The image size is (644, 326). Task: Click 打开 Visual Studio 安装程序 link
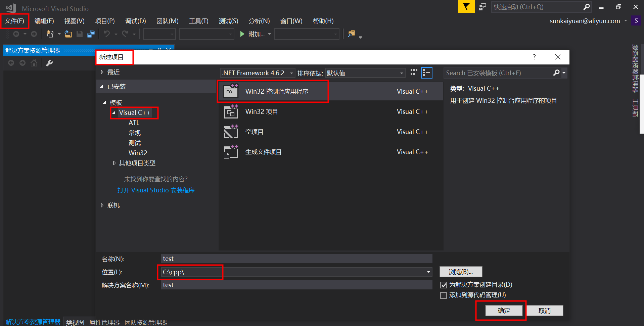156,190
